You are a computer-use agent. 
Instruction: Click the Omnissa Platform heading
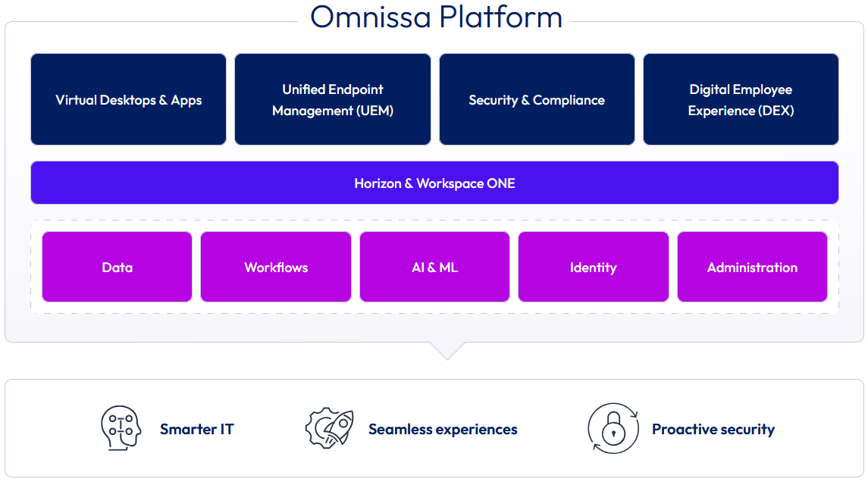[x=436, y=17]
